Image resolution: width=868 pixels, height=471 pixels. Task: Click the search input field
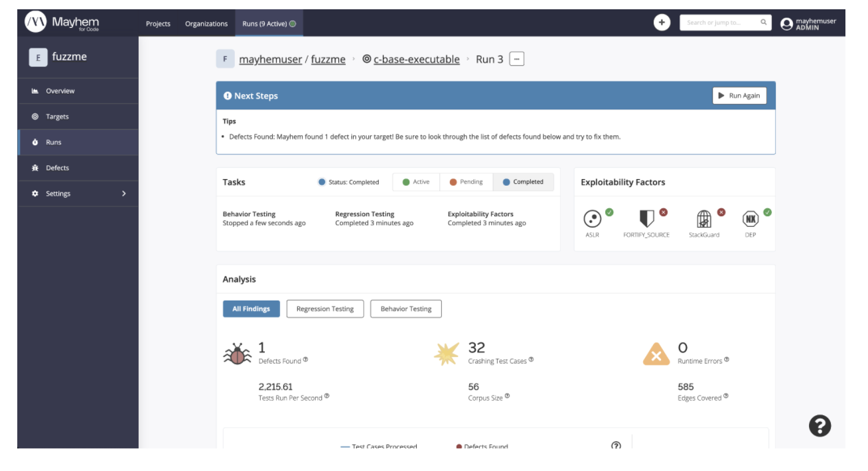coord(720,22)
